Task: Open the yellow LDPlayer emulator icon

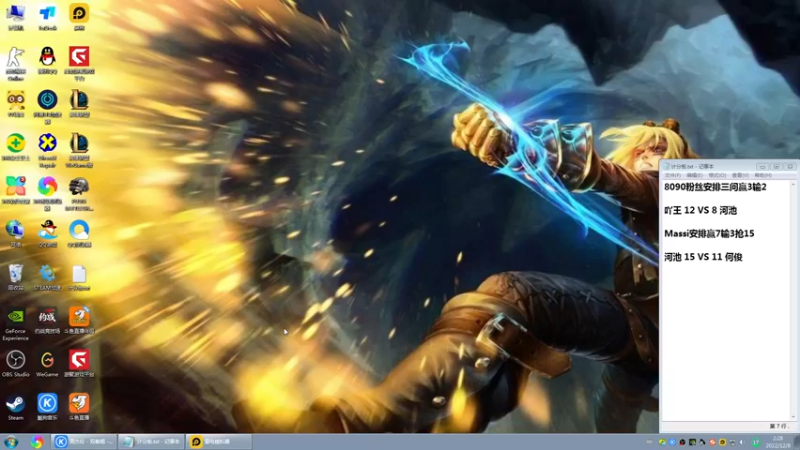Action: (x=79, y=17)
